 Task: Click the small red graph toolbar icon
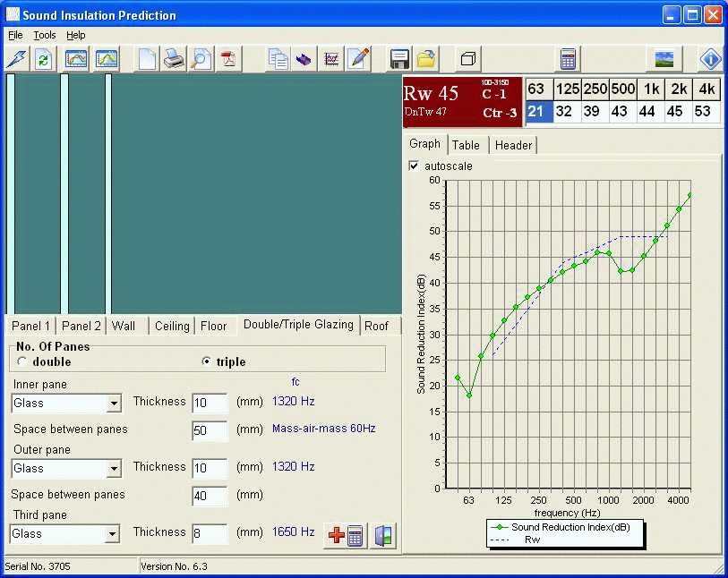[331, 59]
